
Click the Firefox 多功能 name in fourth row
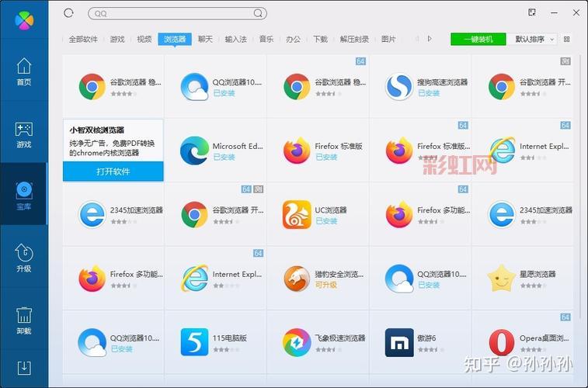tap(136, 274)
